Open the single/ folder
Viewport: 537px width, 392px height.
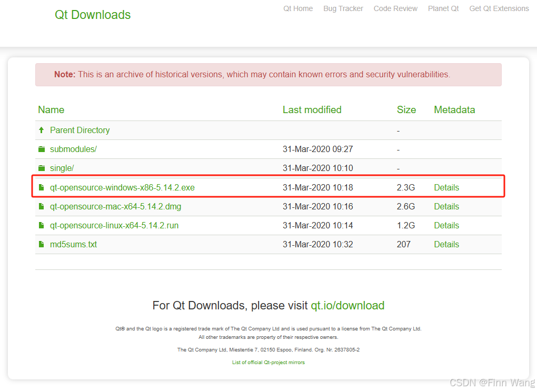point(62,168)
